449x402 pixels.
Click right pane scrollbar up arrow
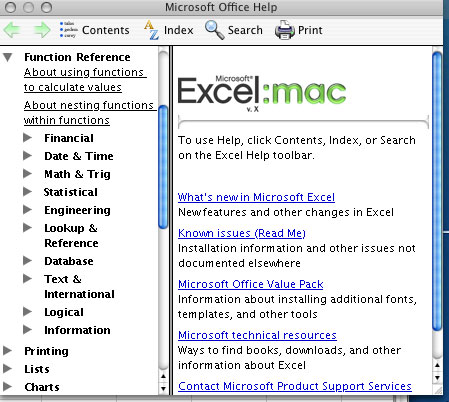point(437,365)
